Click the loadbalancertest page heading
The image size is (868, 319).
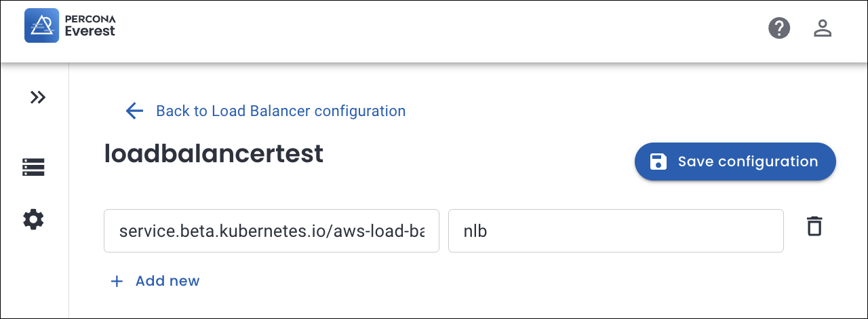tap(214, 154)
